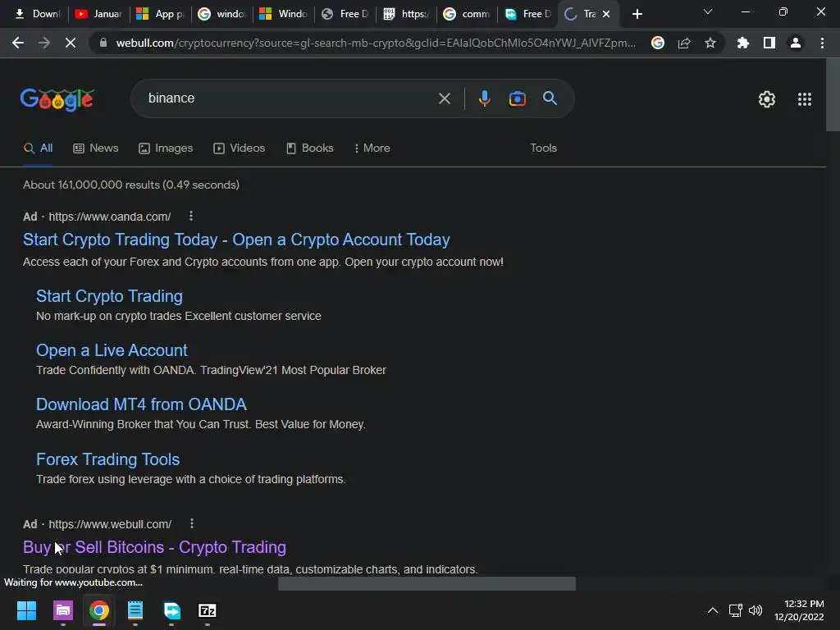Screen dimensions: 840x630
Task: Open 'Start Crypto Trading Today' ad link
Action: (236, 240)
